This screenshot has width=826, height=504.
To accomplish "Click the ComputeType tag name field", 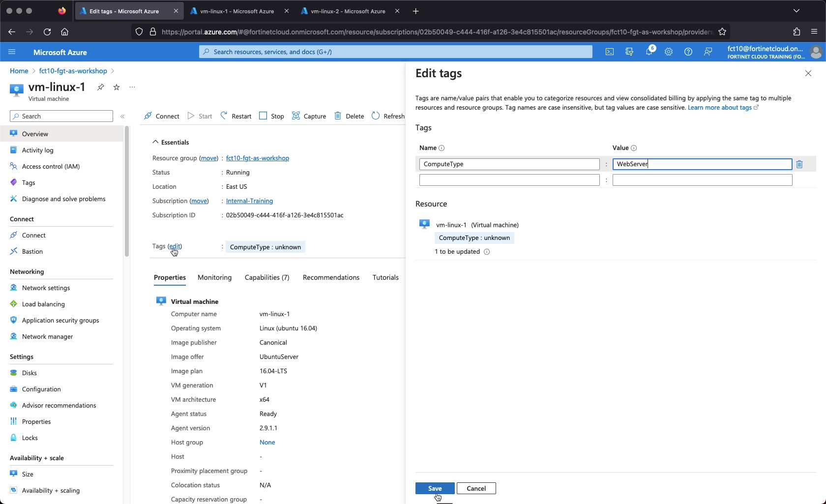I will coord(509,164).
